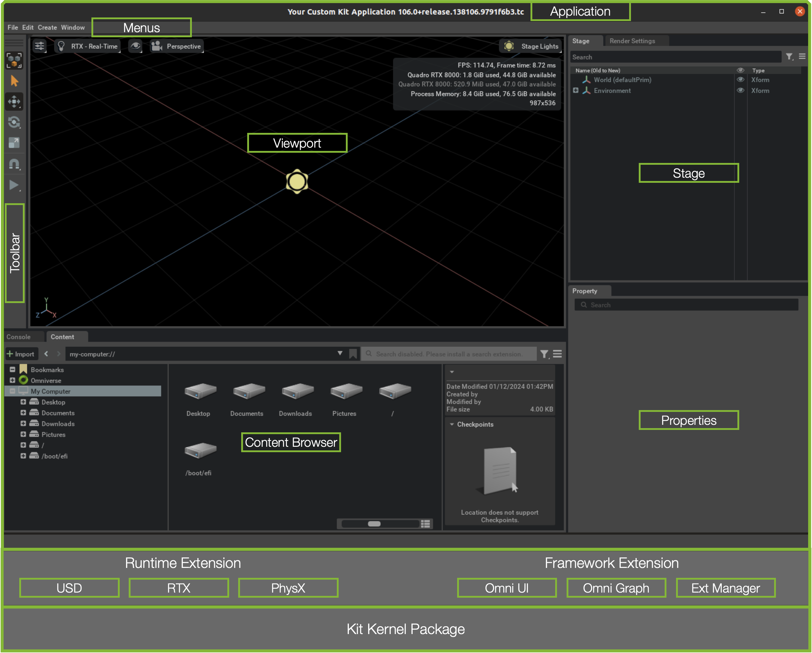Click the Stage Lights icon in the viewport

point(509,46)
